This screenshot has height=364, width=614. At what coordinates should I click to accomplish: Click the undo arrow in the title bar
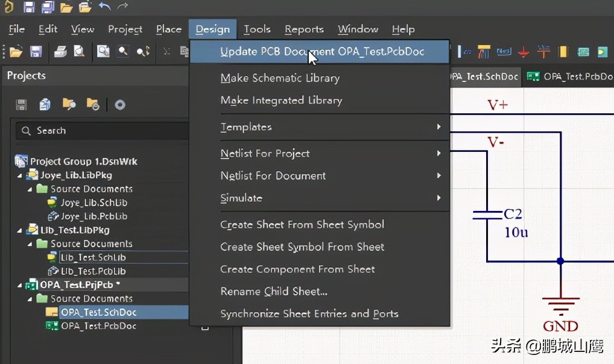pyautogui.click(x=104, y=7)
